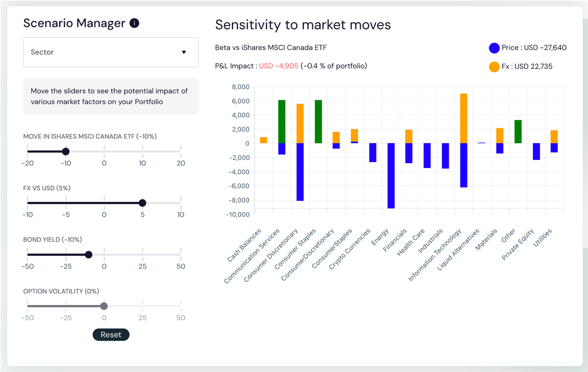The image size is (588, 372).
Task: Click the Cash Balances orange bar
Action: click(263, 140)
